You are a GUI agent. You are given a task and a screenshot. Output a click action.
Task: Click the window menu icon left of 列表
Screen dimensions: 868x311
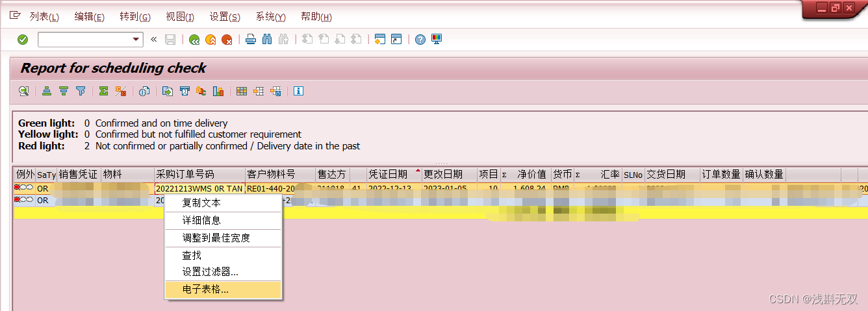15,16
